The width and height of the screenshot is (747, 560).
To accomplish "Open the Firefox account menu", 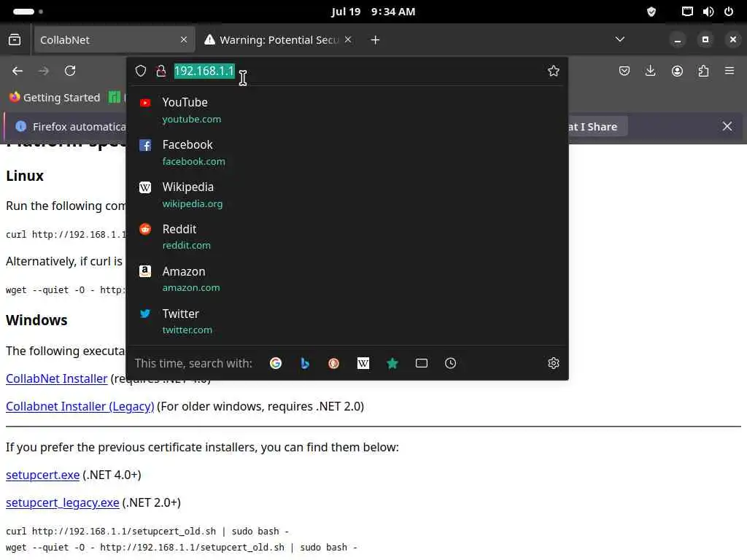I will click(677, 71).
